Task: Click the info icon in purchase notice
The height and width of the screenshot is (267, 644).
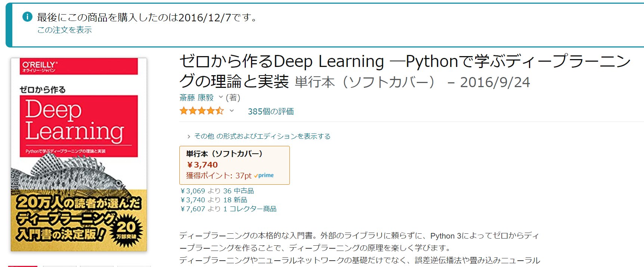Action: 27,16
